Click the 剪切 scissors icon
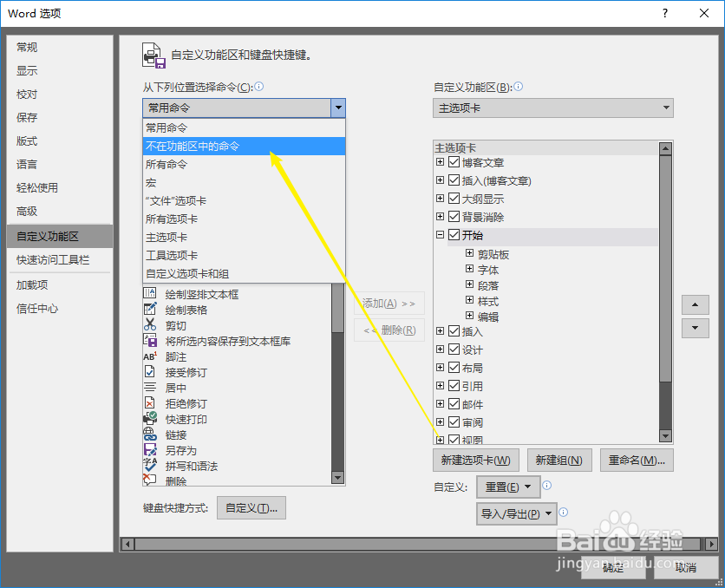 (x=150, y=324)
